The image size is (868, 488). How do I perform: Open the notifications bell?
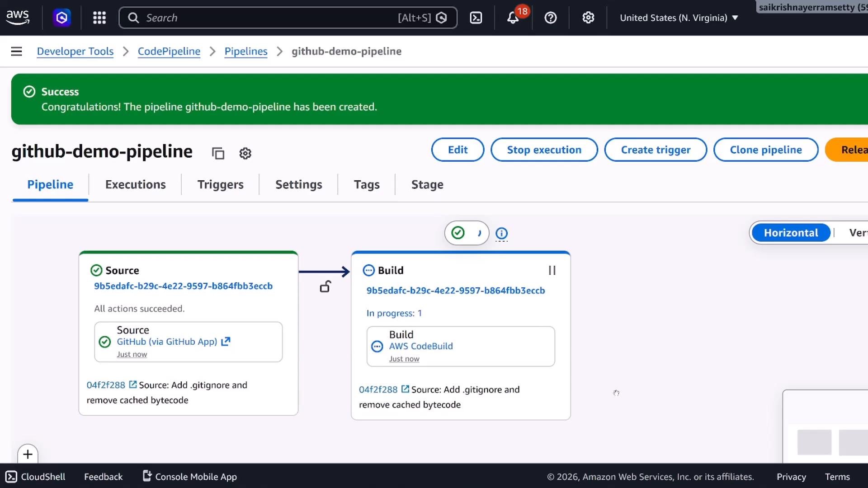513,18
